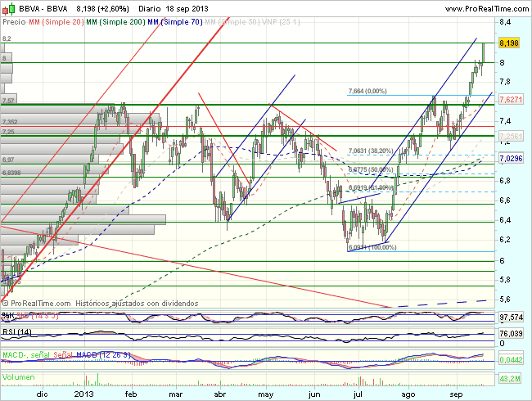532x401 pixels.
Task: Click the 6,6919 (61,80%) Fibonacci label
Action: coord(371,187)
